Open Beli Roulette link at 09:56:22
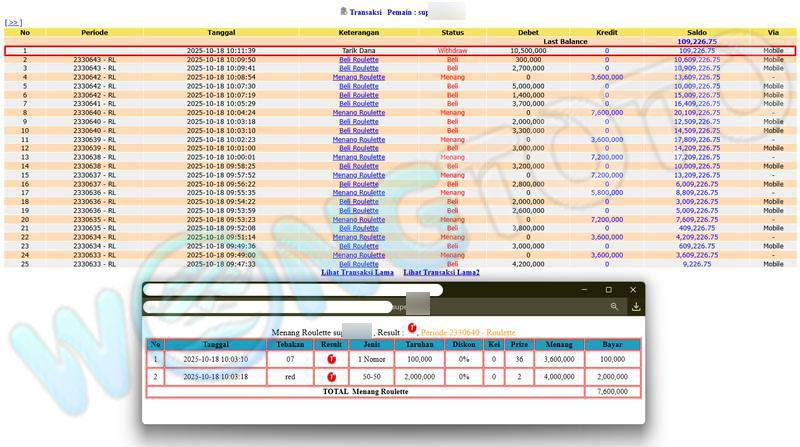Viewport: 800px width, 447px height. point(359,184)
